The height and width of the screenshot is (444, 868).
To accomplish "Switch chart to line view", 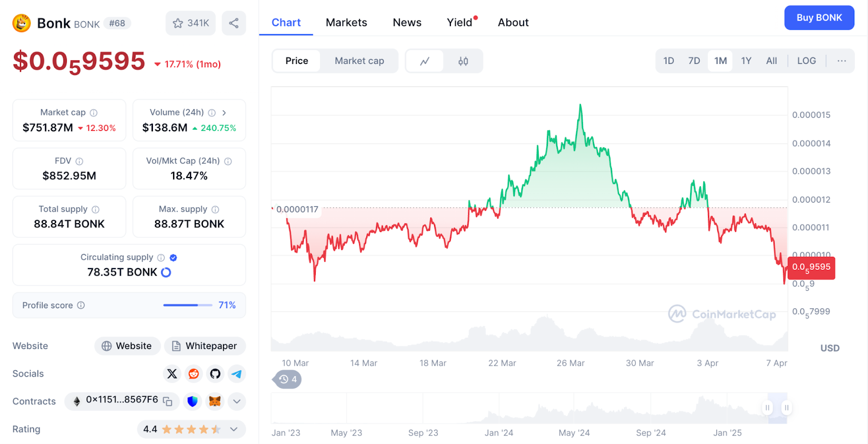I will pos(425,61).
